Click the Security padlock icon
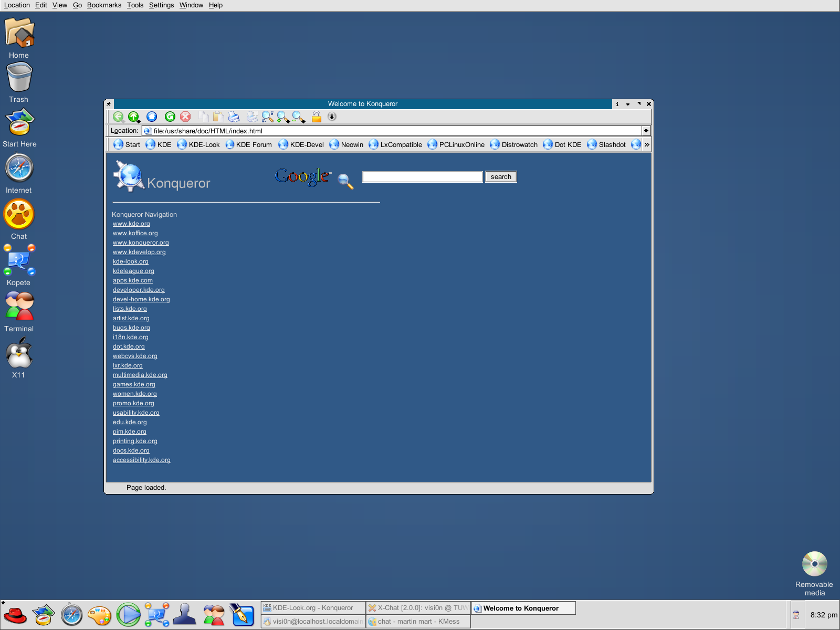Image resolution: width=840 pixels, height=630 pixels. (x=317, y=117)
